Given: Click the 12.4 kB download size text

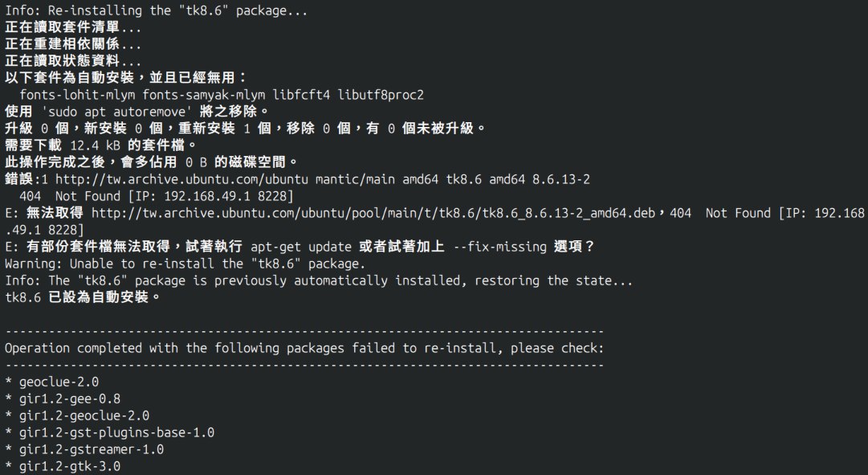Looking at the screenshot, I should [x=96, y=145].
